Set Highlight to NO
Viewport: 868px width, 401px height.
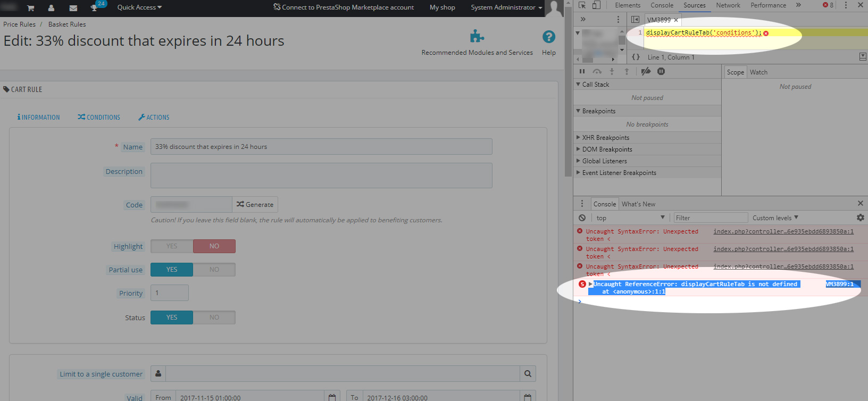click(214, 246)
